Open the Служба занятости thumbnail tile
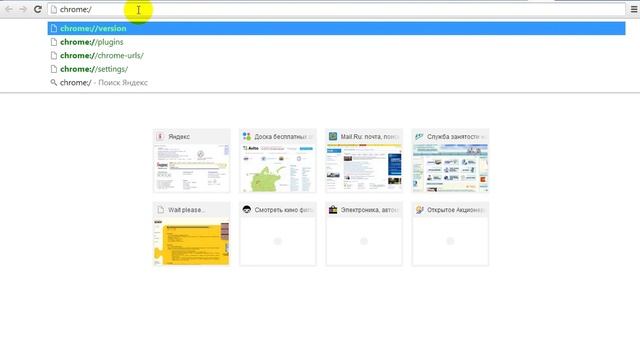The height and width of the screenshot is (360, 640). [450, 160]
